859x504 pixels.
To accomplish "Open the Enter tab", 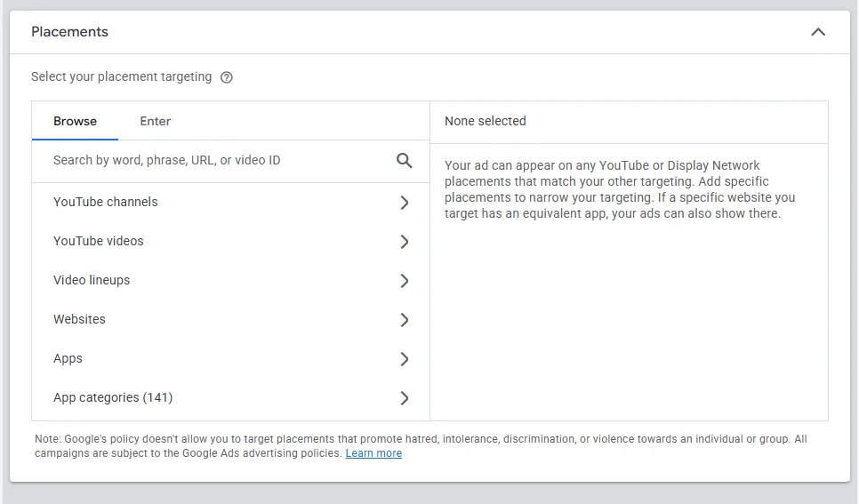I will click(155, 121).
